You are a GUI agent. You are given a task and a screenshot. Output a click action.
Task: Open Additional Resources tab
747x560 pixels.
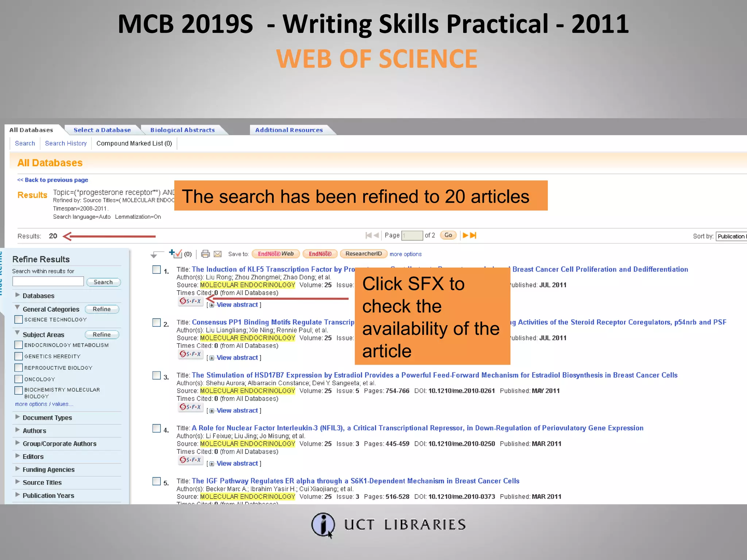tap(289, 130)
